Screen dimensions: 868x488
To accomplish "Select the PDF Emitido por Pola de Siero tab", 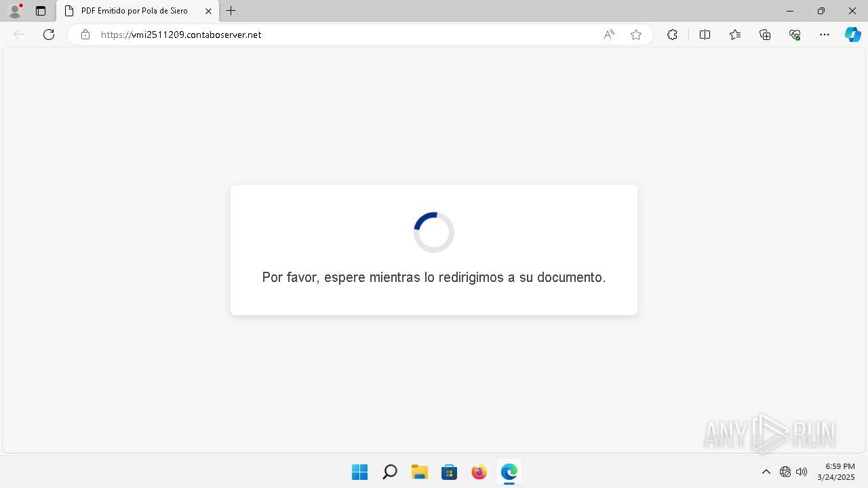I will (x=138, y=11).
